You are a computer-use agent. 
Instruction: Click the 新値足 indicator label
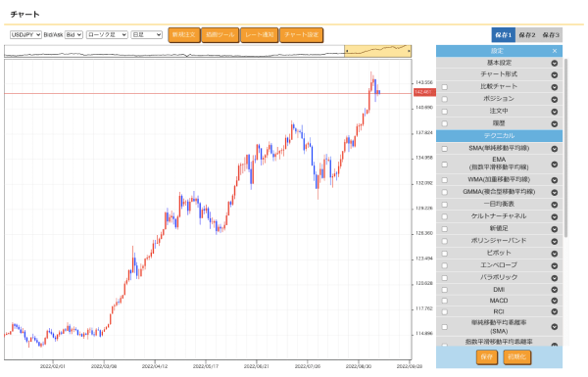coord(499,228)
